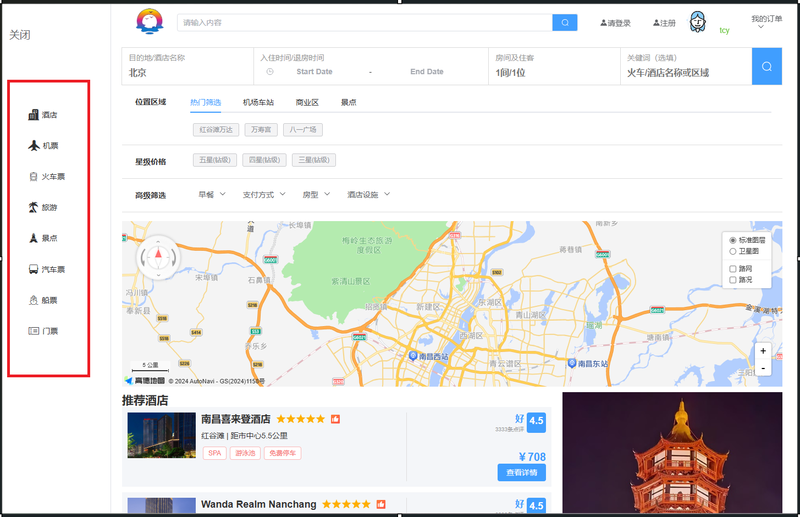Choose the 旅游 palm tree icon
This screenshot has height=517, width=800.
pyautogui.click(x=33, y=207)
